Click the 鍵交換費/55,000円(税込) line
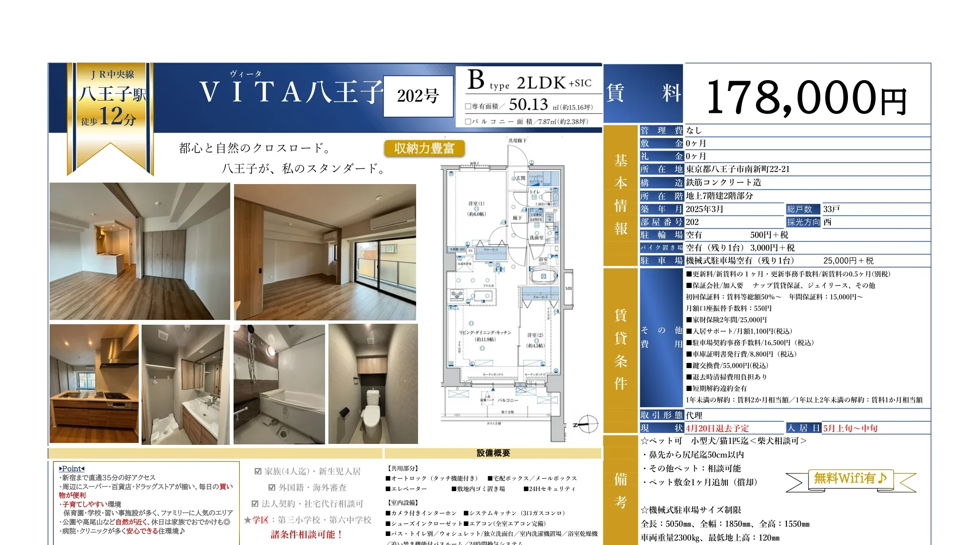Screen dimensions: 980x545 [727, 366]
